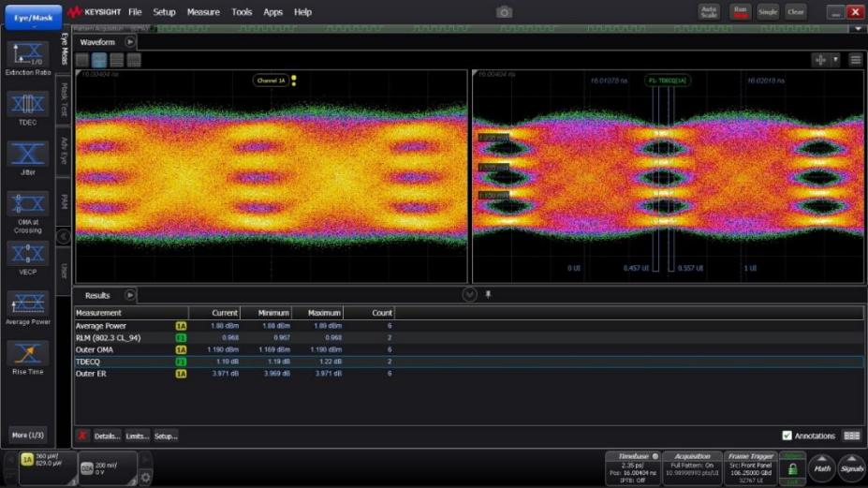Viewport: 868px width, 488px height.
Task: Click the VECP measurement icon
Action: point(27,255)
